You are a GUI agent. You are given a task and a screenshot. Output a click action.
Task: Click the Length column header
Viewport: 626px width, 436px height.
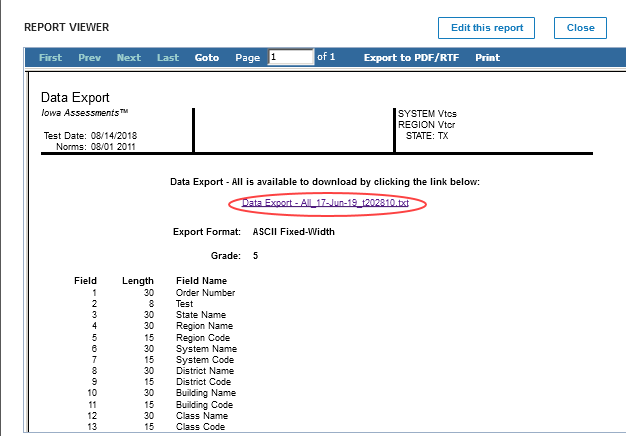(137, 281)
